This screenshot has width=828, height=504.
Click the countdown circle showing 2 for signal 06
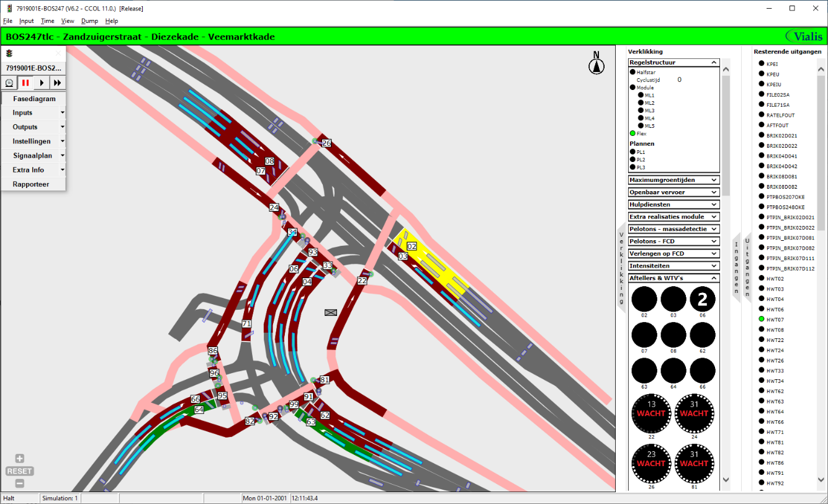(702, 300)
